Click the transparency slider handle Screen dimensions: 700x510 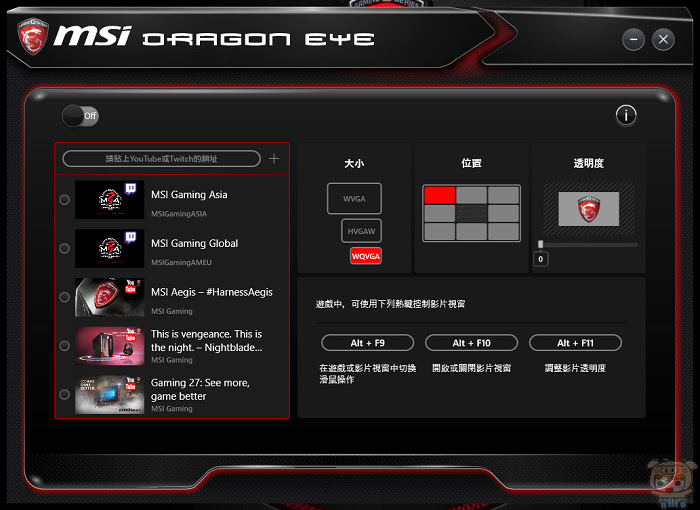pyautogui.click(x=541, y=244)
